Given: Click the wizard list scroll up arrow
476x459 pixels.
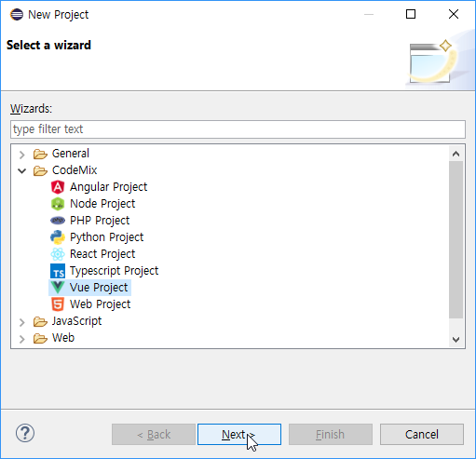Looking at the screenshot, I should [456, 154].
